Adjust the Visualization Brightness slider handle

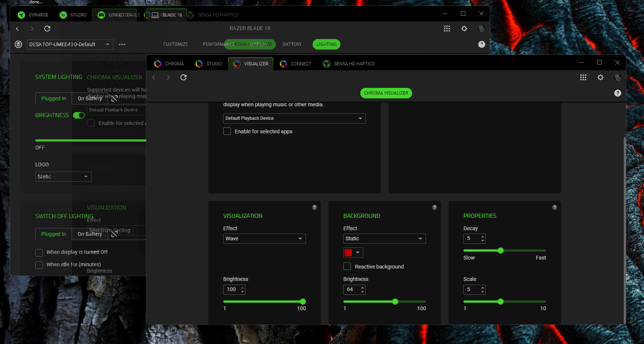(x=303, y=302)
